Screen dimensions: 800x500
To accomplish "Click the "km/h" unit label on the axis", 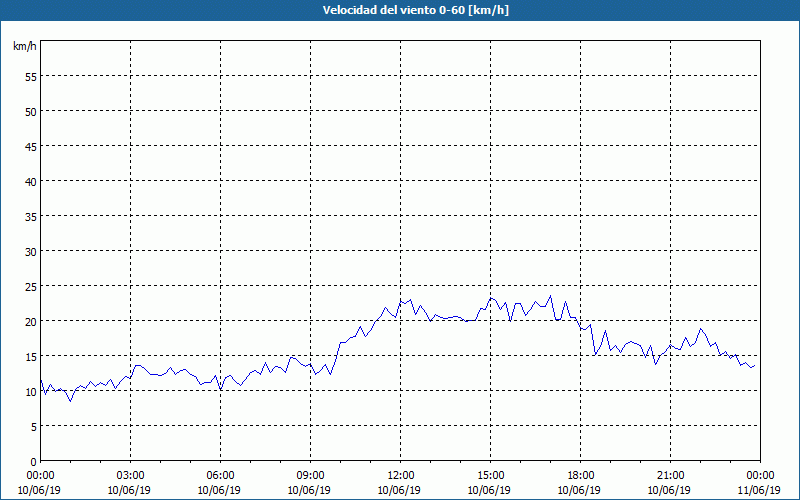I will coord(24,46).
